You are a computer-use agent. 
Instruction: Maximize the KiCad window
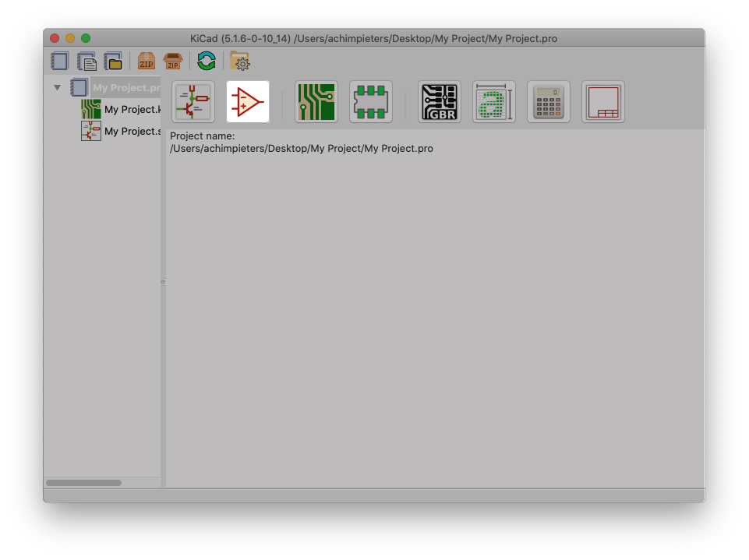tap(86, 38)
